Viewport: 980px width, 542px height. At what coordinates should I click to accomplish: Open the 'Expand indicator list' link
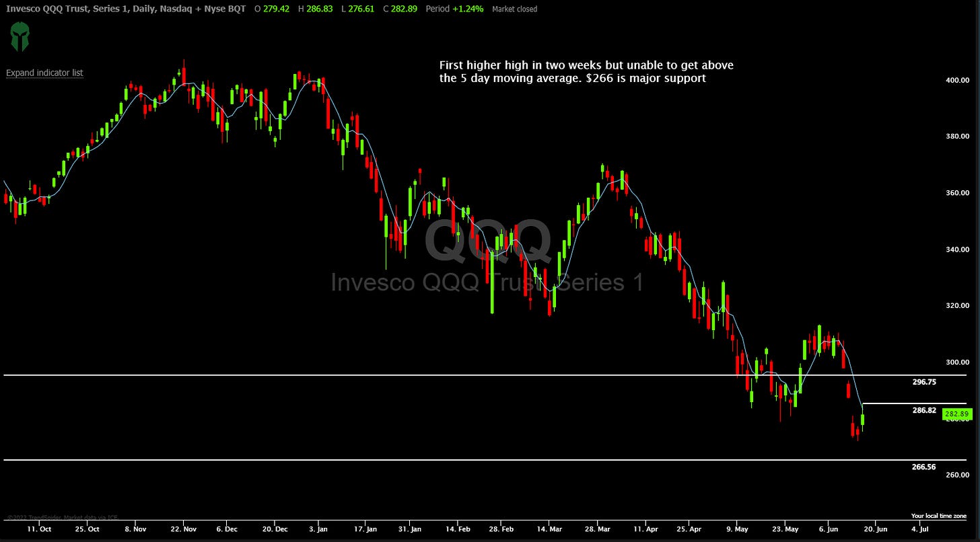(44, 73)
